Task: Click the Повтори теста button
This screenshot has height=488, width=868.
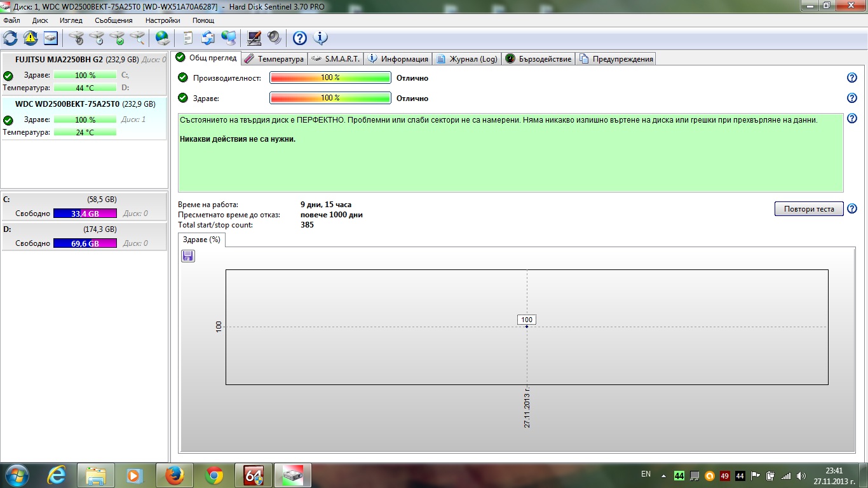Action: pyautogui.click(x=809, y=209)
